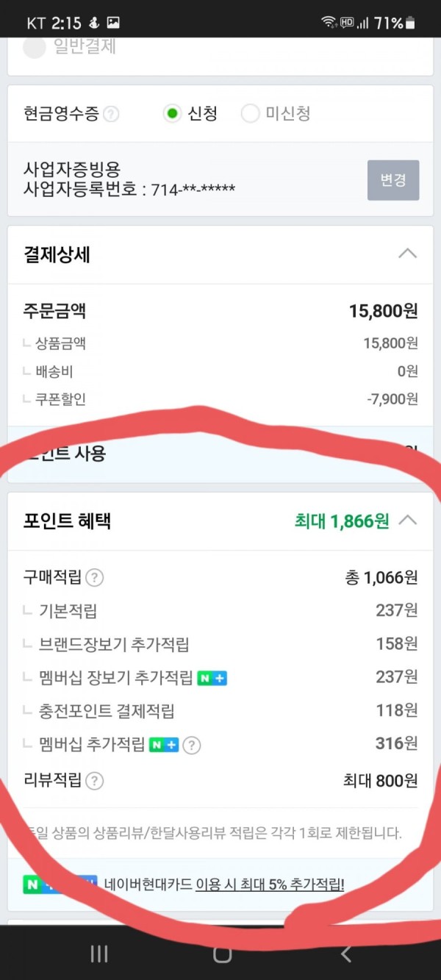Tap the 결제상세 section header
441x980 pixels.
coord(220,254)
